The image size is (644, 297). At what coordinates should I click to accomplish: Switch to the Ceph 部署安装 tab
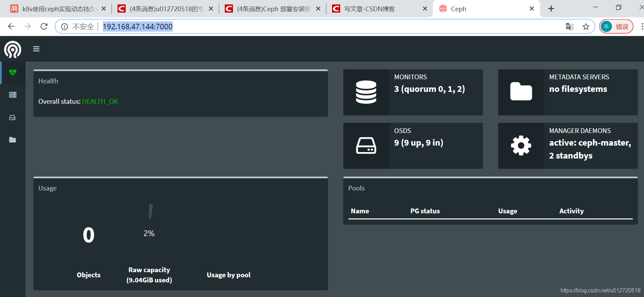pos(272,9)
